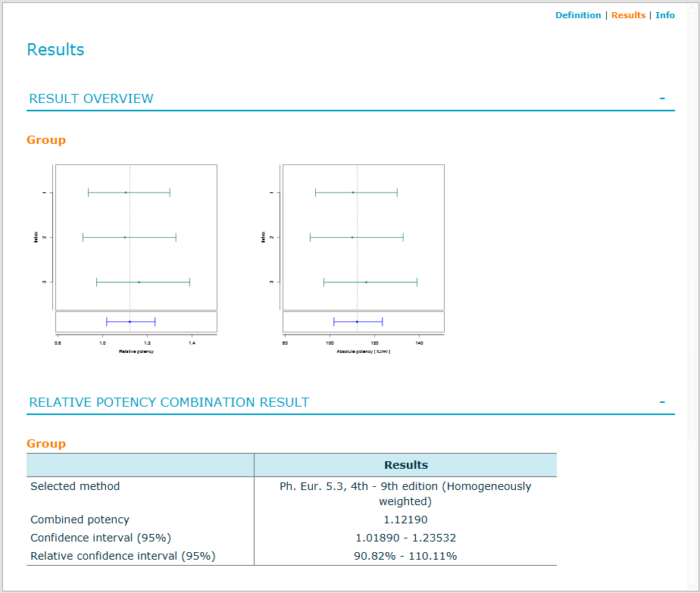This screenshot has height=593, width=700.
Task: Click the relative confidence interval 90.82% - 110.11%
Action: pos(405,556)
